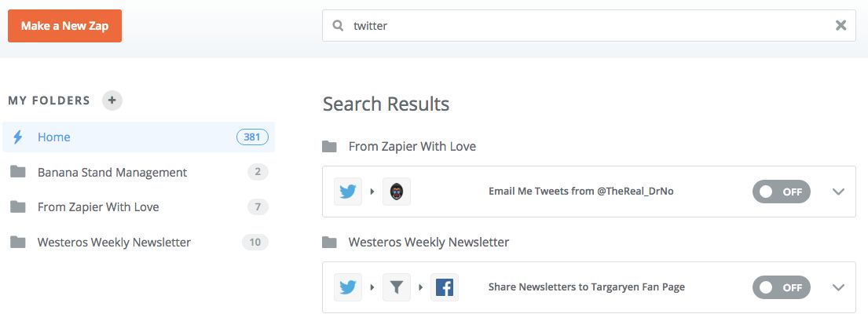The image size is (868, 325).
Task: Click the Twitter icon in the DrNo zap
Action: (348, 192)
